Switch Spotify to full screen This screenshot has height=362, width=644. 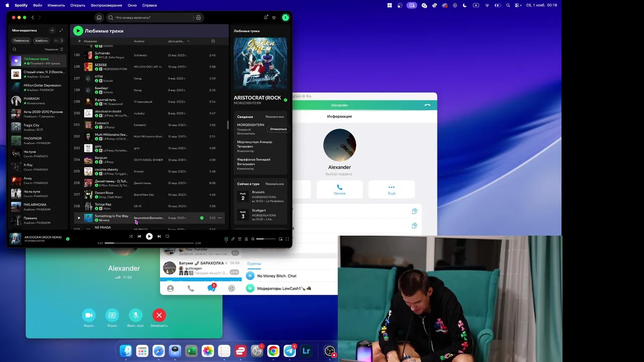pos(287,239)
